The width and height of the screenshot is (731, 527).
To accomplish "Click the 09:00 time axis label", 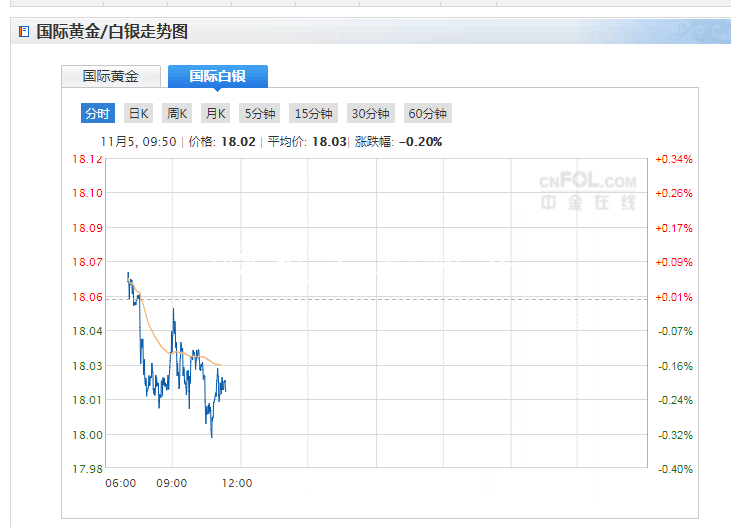I will [172, 483].
